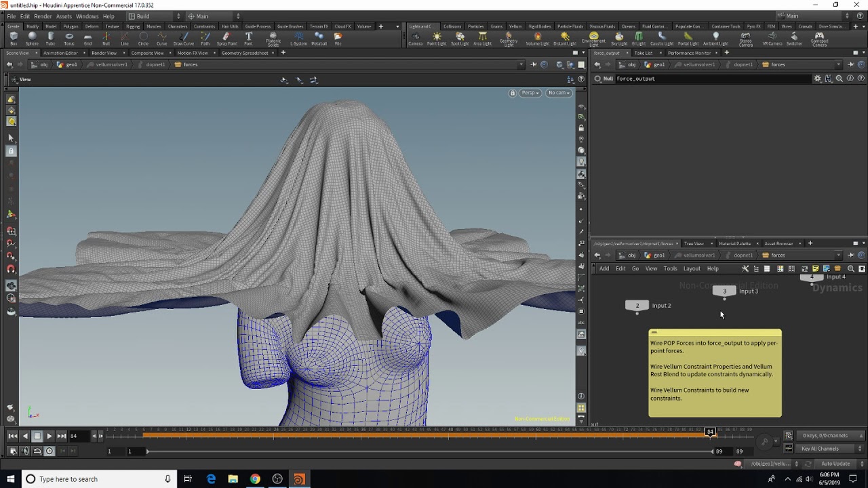Click the Windows search box on taskbar
This screenshot has width=868, height=488.
coord(98,479)
